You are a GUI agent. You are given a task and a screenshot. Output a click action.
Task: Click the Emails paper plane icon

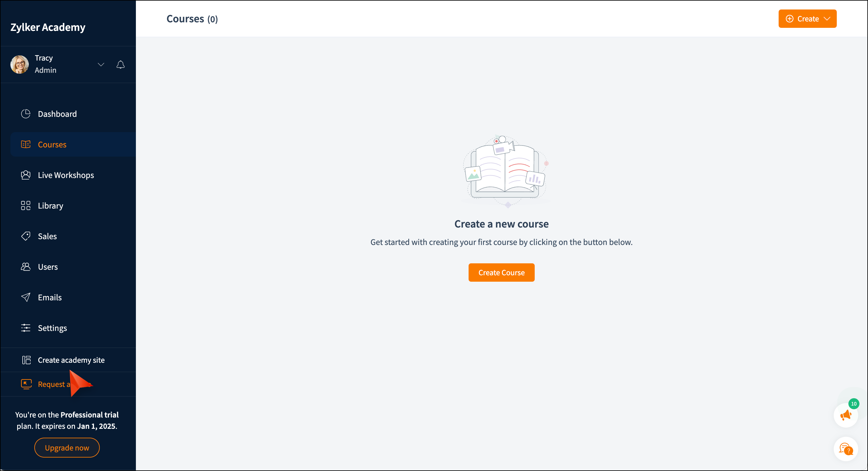(x=26, y=297)
